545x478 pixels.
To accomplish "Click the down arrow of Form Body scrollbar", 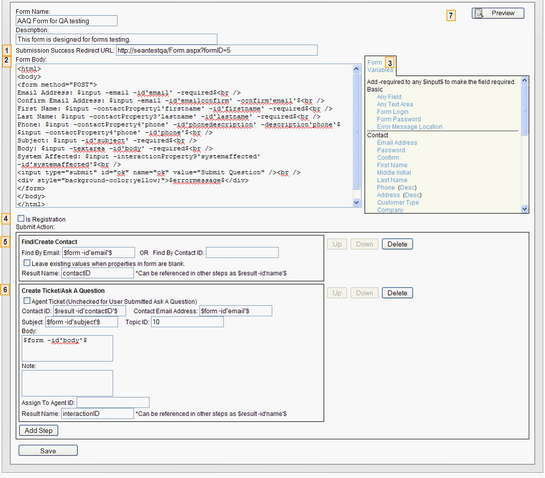I will 356,202.
